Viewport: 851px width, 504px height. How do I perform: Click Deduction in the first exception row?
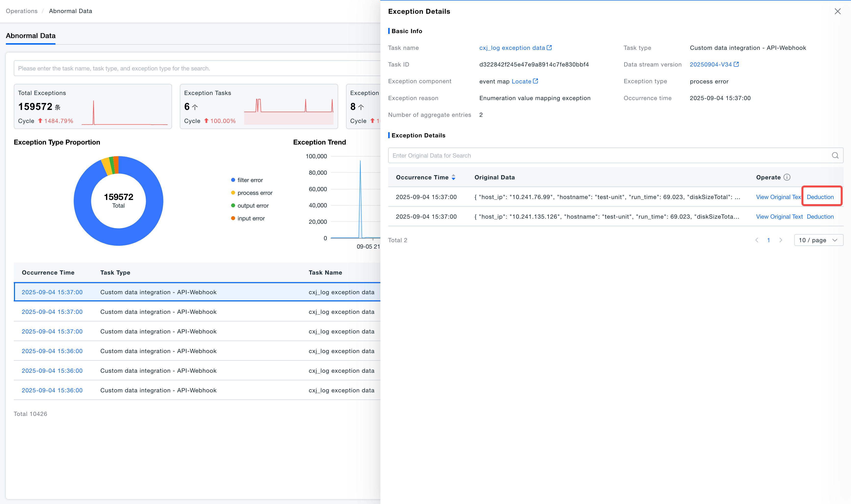tap(820, 197)
